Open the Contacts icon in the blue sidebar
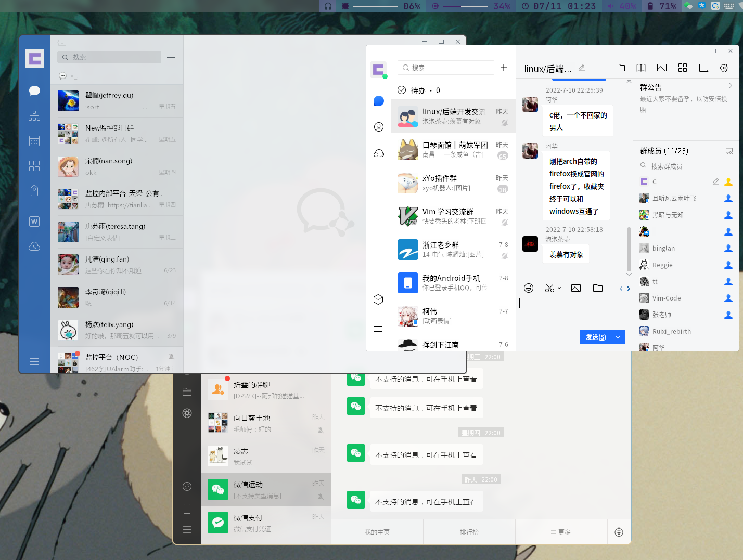 click(34, 115)
